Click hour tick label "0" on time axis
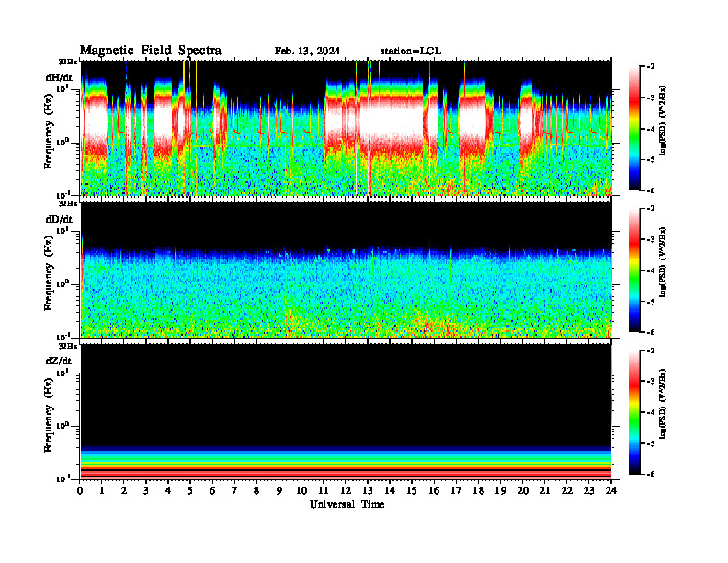The height and width of the screenshot is (563, 728). pyautogui.click(x=80, y=491)
